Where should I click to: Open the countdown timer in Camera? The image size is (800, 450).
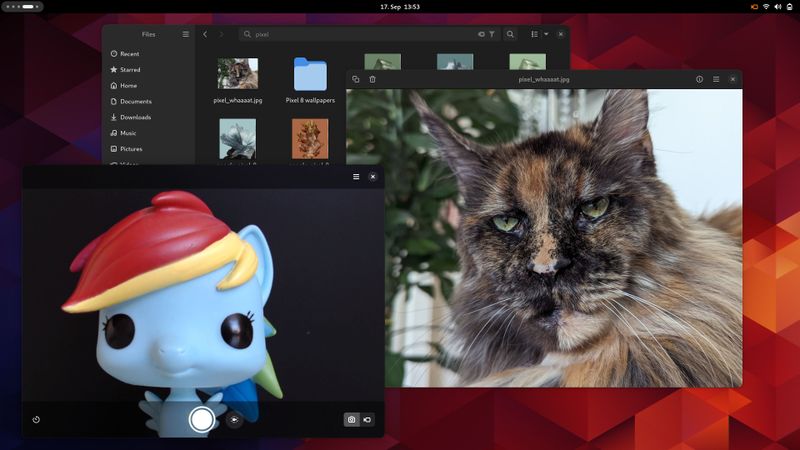[36, 420]
